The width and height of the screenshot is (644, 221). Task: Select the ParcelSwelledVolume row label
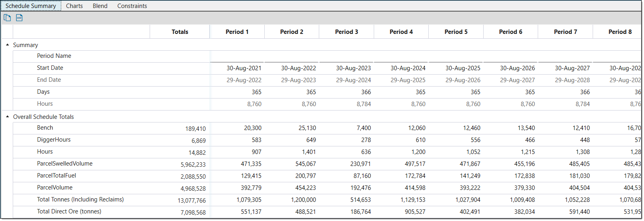pos(65,164)
